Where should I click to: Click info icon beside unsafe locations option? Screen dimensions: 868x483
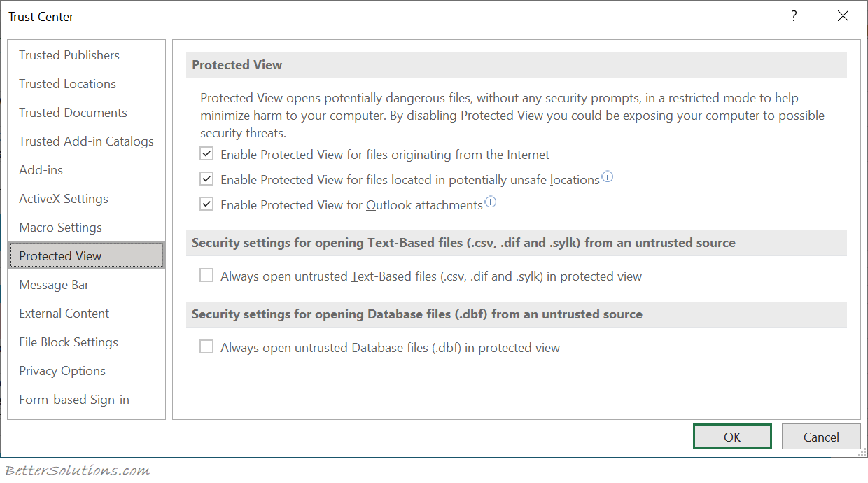click(x=608, y=177)
